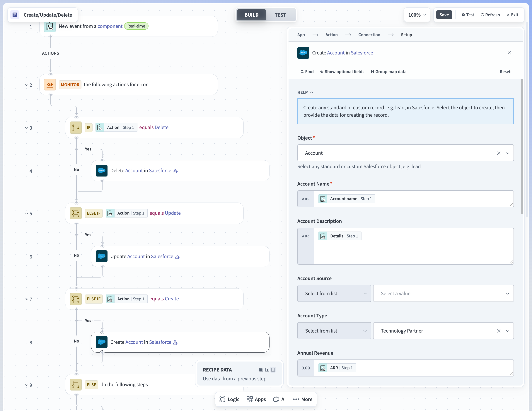Open the Logic tools from bottom toolbar

tap(229, 399)
